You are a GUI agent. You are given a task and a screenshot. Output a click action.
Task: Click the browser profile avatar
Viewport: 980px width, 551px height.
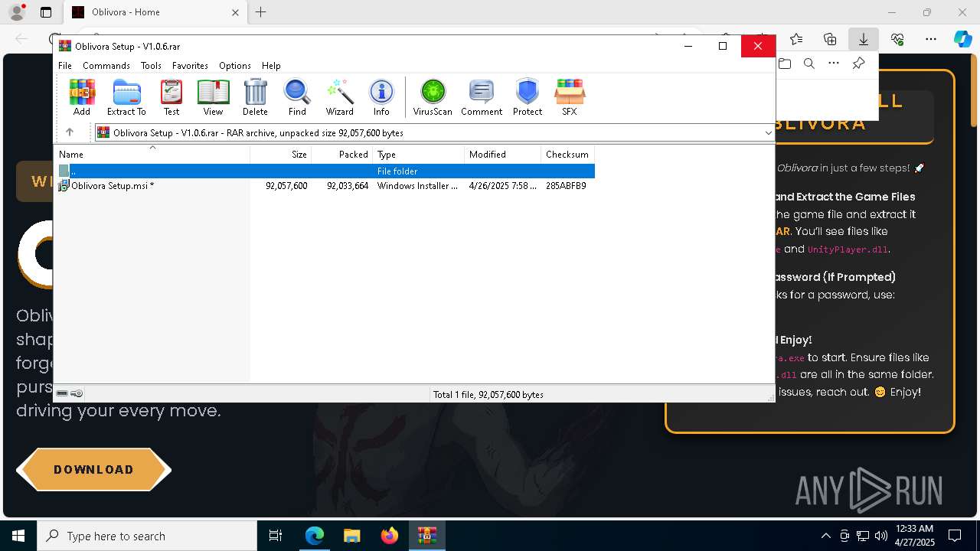click(16, 12)
